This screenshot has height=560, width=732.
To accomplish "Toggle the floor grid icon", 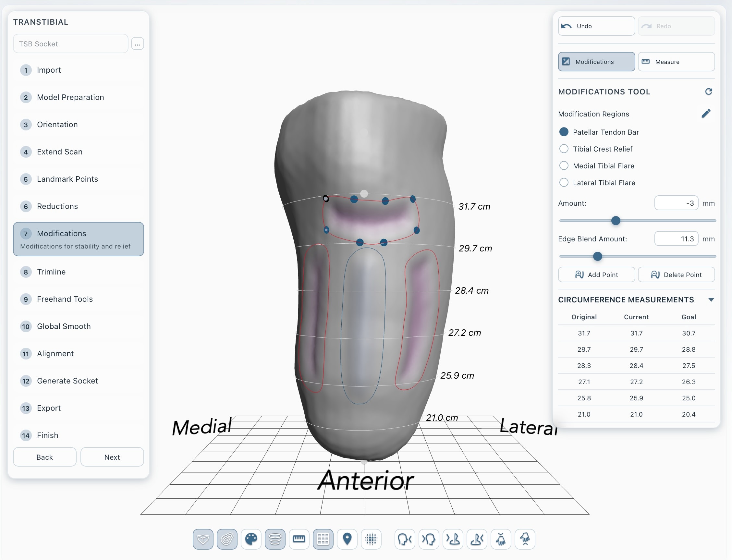I will (x=323, y=539).
